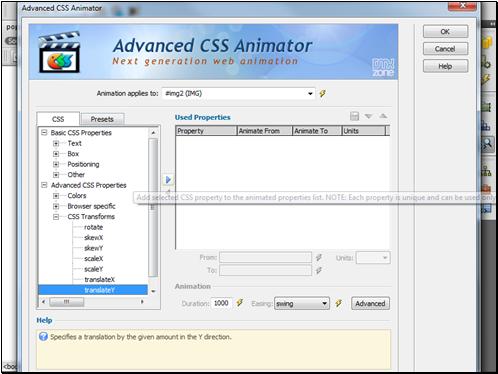Screen dimensions: 498x374
Task: Click the Advanced button
Action: pyautogui.click(x=370, y=304)
